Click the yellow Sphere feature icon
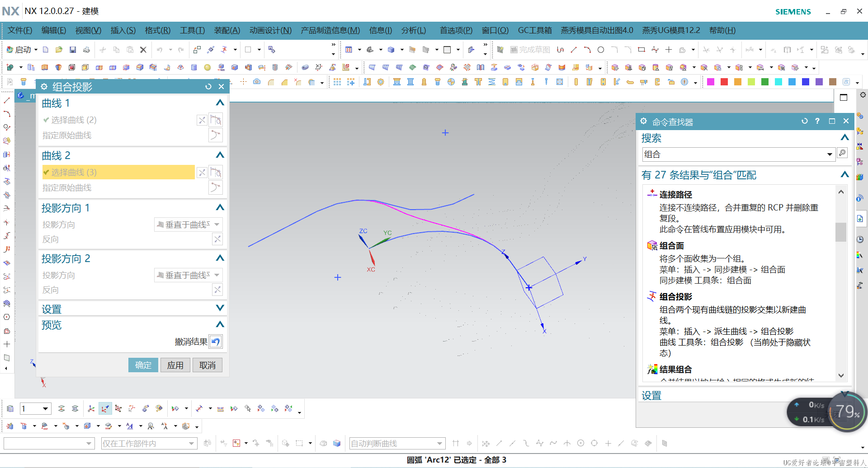This screenshot has width=868, height=468. click(208, 67)
